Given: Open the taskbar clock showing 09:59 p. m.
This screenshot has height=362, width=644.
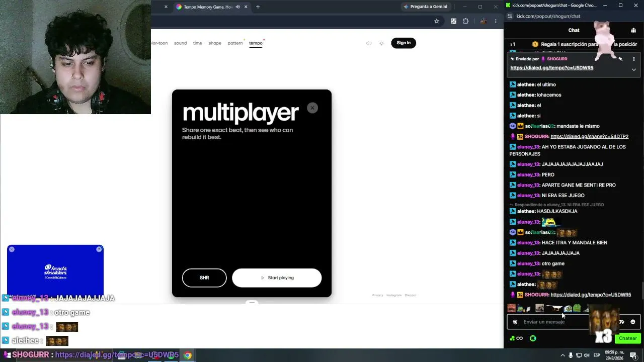Looking at the screenshot, I should tap(614, 355).
